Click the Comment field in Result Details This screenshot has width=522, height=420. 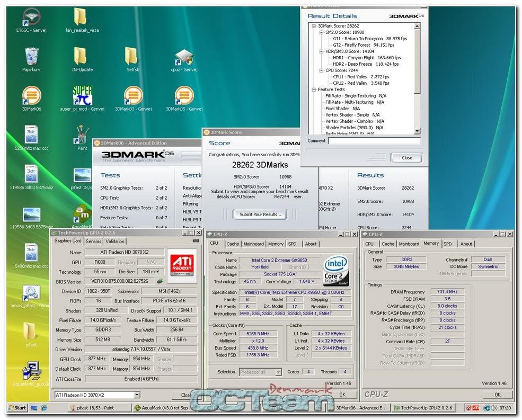(374, 141)
